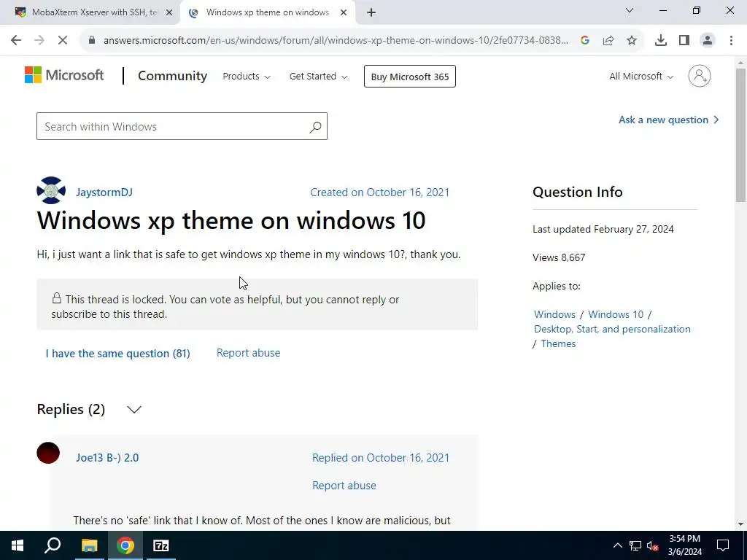This screenshot has height=560, width=747.
Task: Open JaystormDJ's avatar image
Action: [x=51, y=190]
